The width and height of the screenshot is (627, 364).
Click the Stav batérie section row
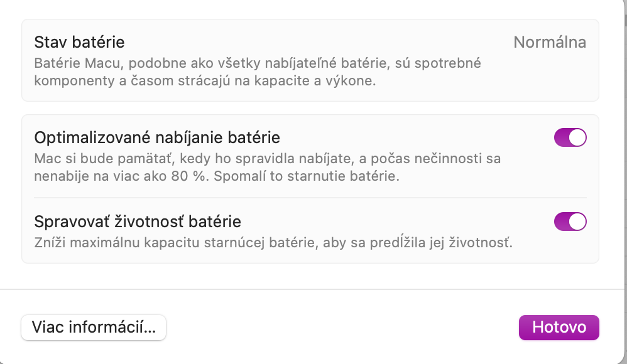(310, 60)
